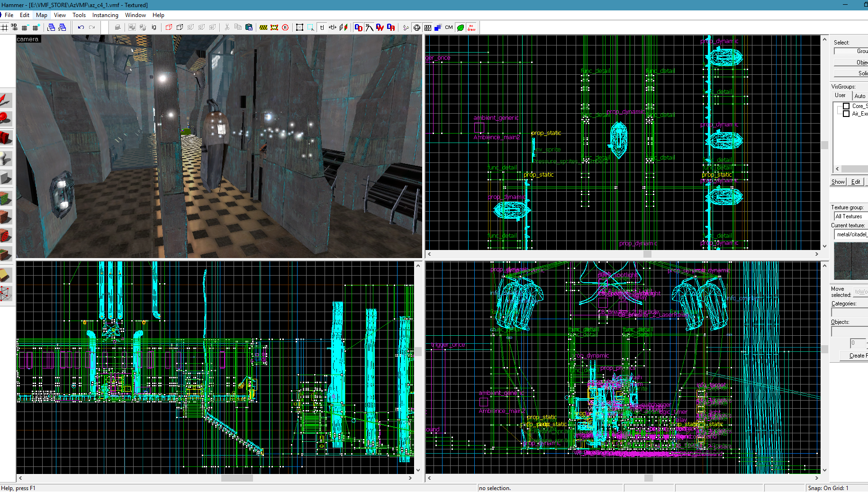Click the apply current texture brick icon

tap(5, 216)
